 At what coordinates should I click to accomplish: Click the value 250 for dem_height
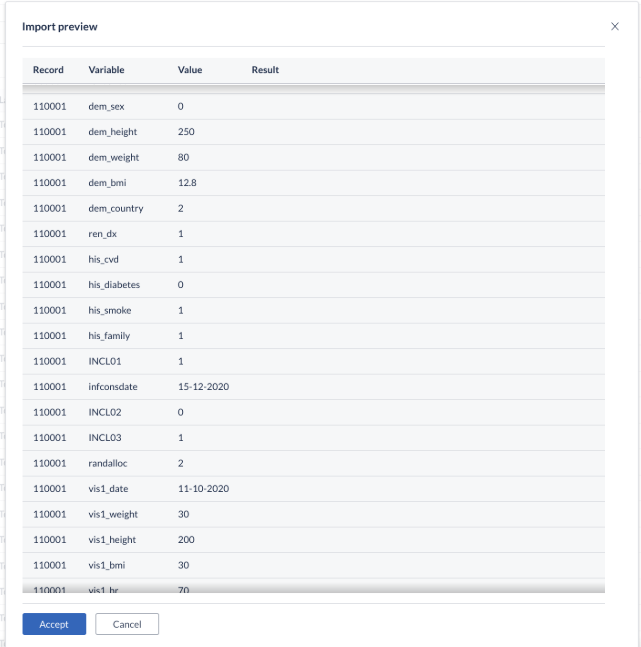pyautogui.click(x=186, y=132)
